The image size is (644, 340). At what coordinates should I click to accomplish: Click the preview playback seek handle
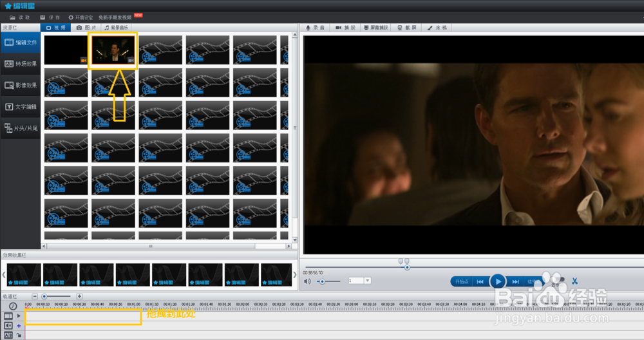(407, 267)
